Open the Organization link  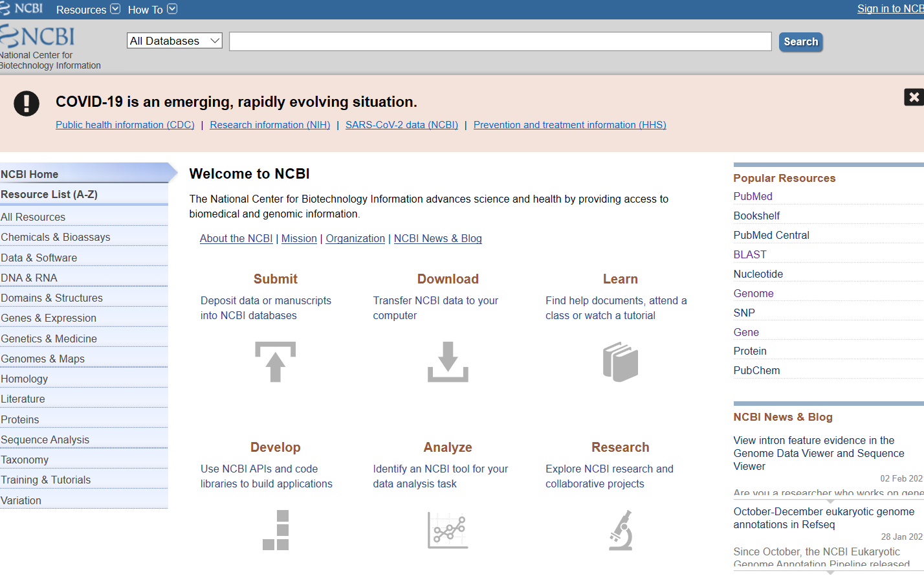click(355, 238)
